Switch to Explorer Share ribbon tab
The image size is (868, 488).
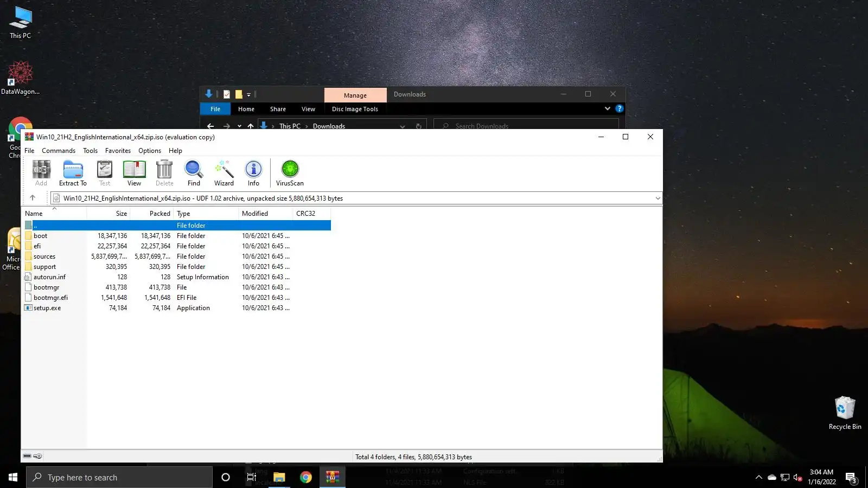278,109
